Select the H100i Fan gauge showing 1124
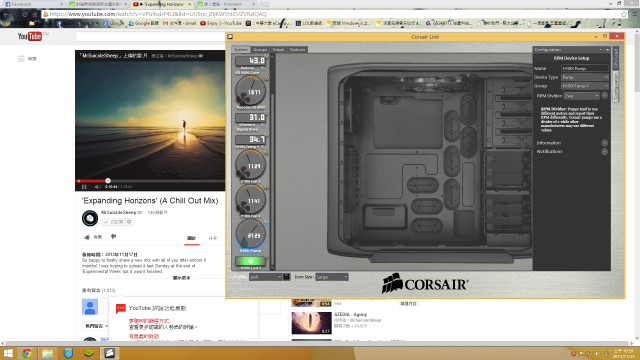 click(x=250, y=165)
